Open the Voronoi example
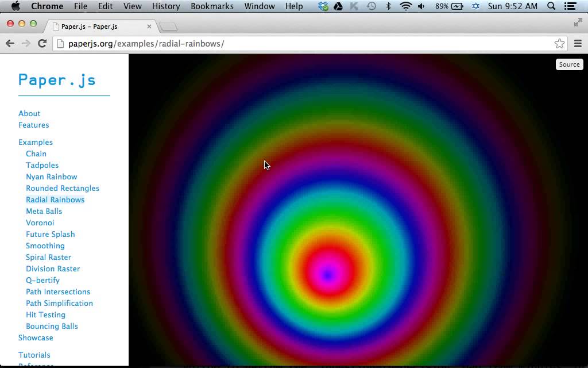The height and width of the screenshot is (368, 588). pos(40,223)
